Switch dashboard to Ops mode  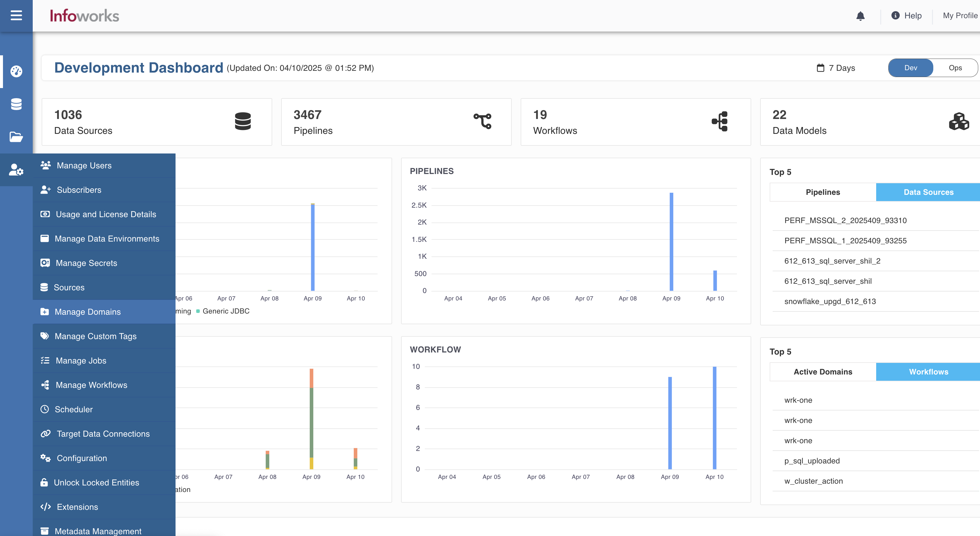[955, 68]
